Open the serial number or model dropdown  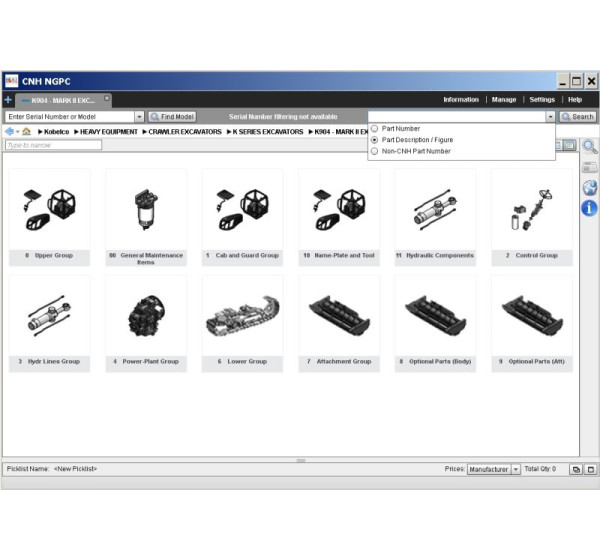point(139,117)
